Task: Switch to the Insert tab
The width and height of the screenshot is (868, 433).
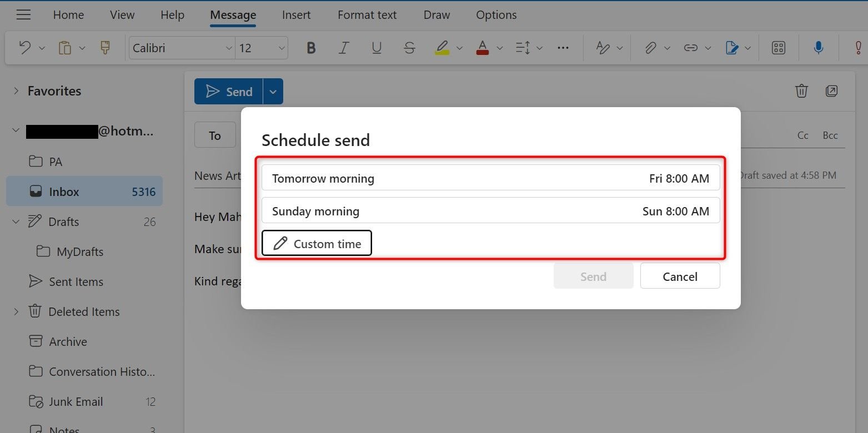Action: click(x=297, y=15)
